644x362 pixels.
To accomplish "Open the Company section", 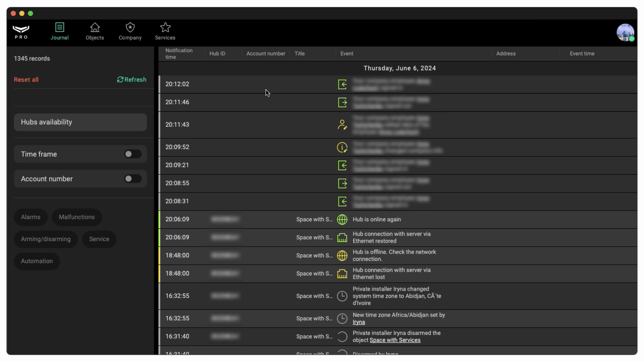I will point(130,31).
